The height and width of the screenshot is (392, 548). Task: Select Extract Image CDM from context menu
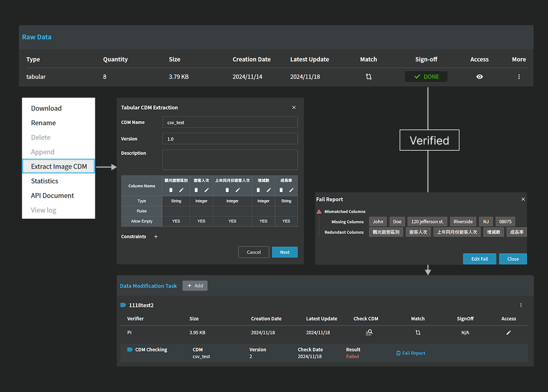[59, 167]
